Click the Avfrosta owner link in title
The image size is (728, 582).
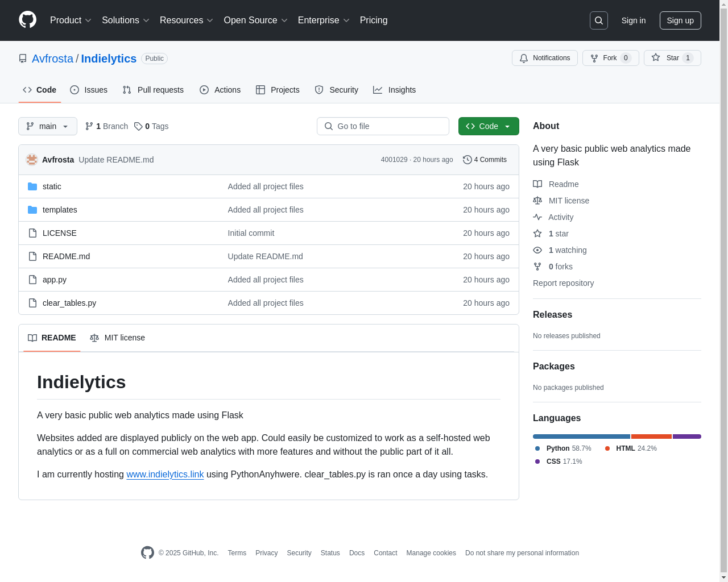pyautogui.click(x=52, y=59)
